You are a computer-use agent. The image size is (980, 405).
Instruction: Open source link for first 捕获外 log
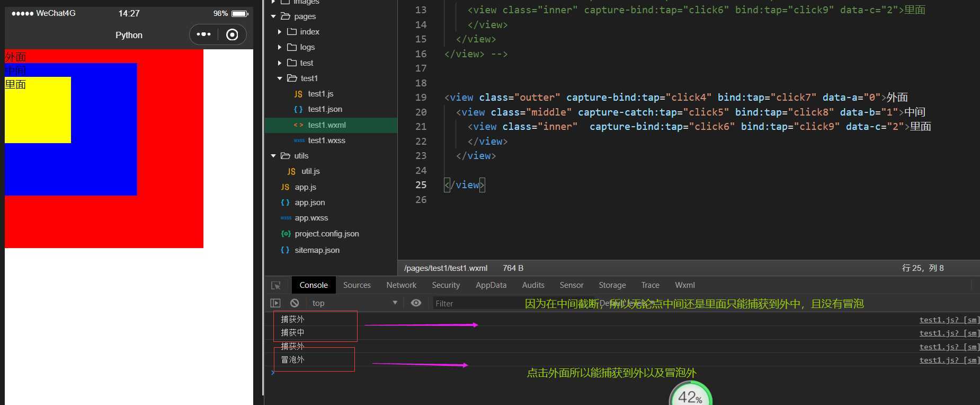(x=949, y=320)
